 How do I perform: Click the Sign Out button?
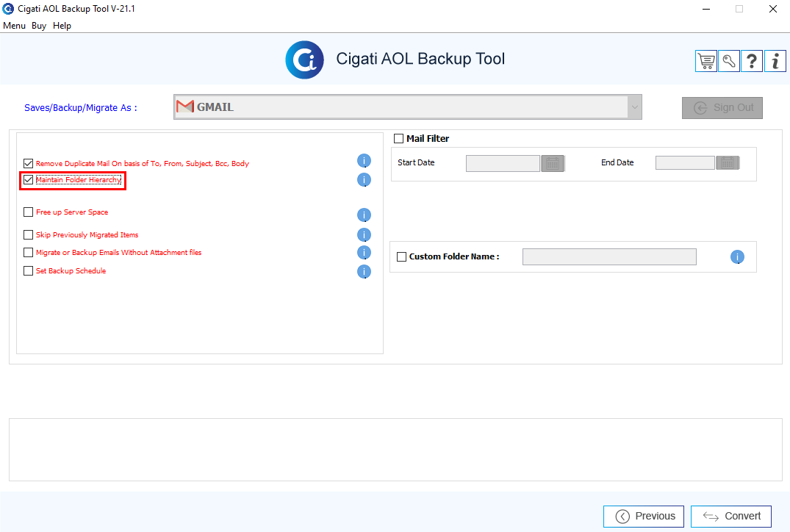pos(722,108)
